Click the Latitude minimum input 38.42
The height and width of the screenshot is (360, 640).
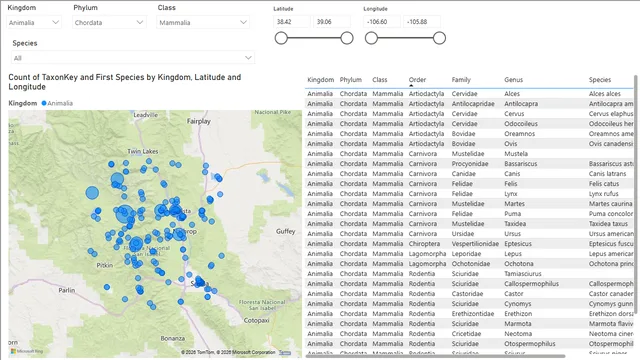click(291, 22)
